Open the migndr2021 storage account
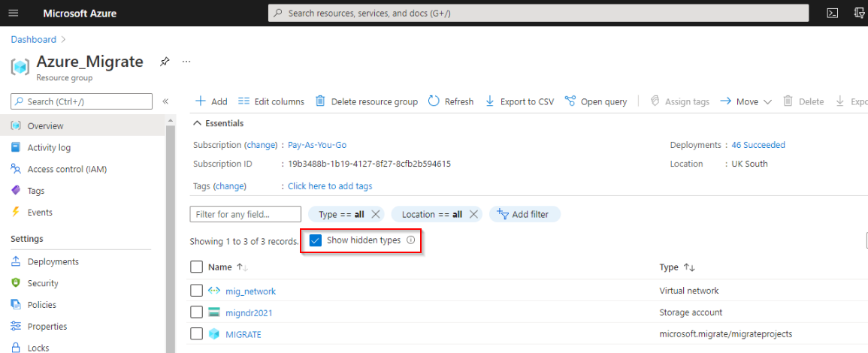Viewport: 868px width, 353px height. pyautogui.click(x=249, y=312)
